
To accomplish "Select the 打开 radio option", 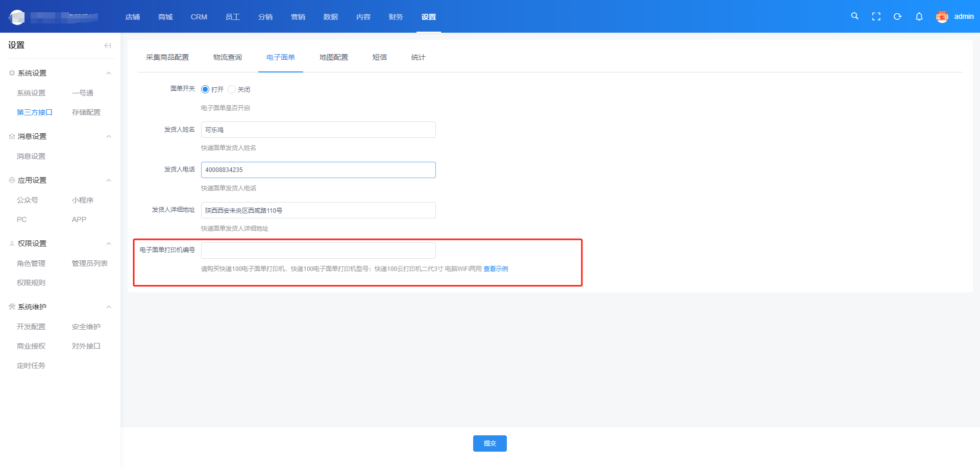I will tap(205, 89).
